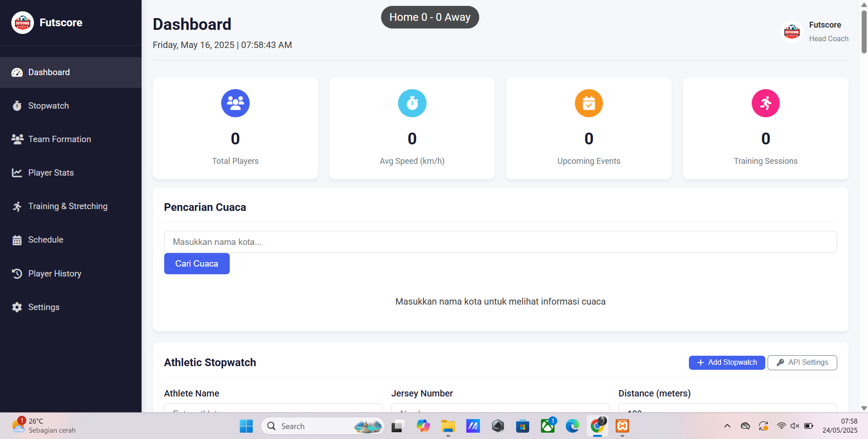The height and width of the screenshot is (439, 868).
Task: Click the Total Players label
Action: click(x=235, y=161)
